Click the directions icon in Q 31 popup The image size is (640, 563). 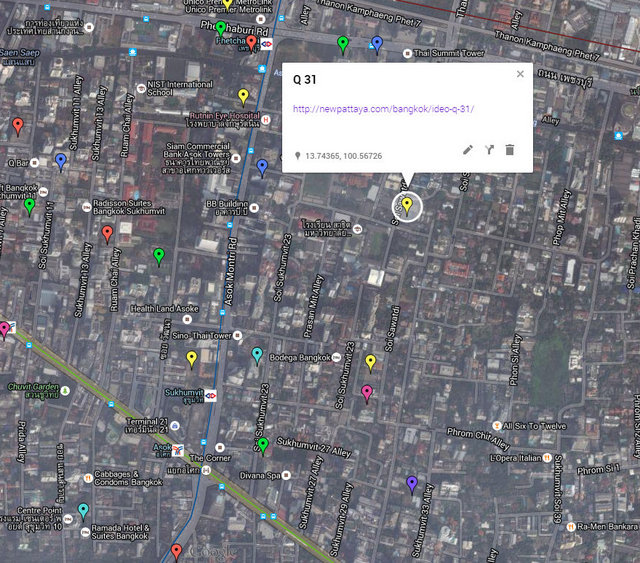(489, 150)
